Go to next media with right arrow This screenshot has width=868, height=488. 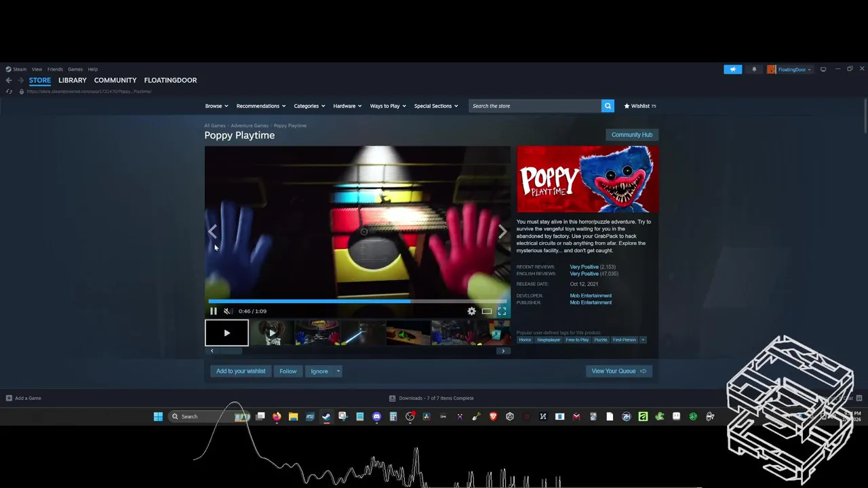coord(502,232)
